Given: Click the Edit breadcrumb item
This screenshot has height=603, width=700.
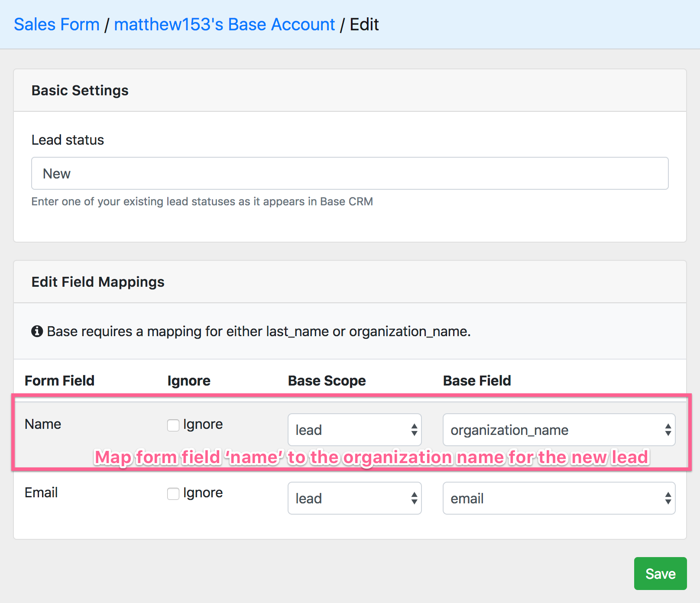Looking at the screenshot, I should point(364,25).
